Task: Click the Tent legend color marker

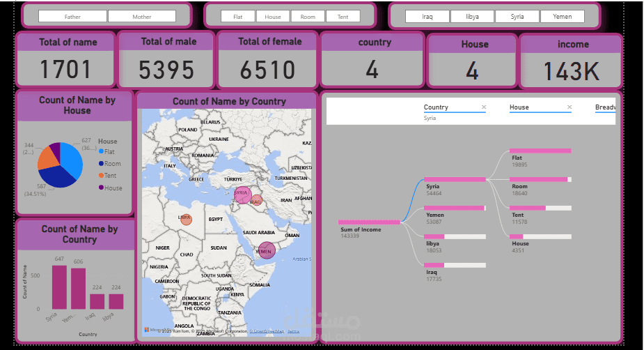Action: coord(101,175)
